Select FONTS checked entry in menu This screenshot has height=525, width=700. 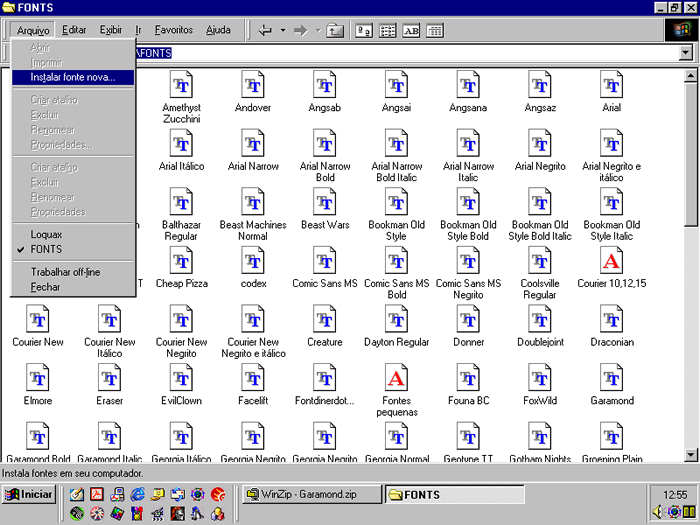click(73, 249)
